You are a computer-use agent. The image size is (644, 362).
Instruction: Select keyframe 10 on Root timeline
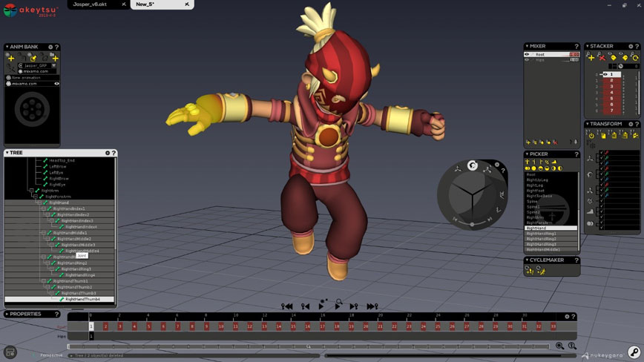click(x=221, y=326)
